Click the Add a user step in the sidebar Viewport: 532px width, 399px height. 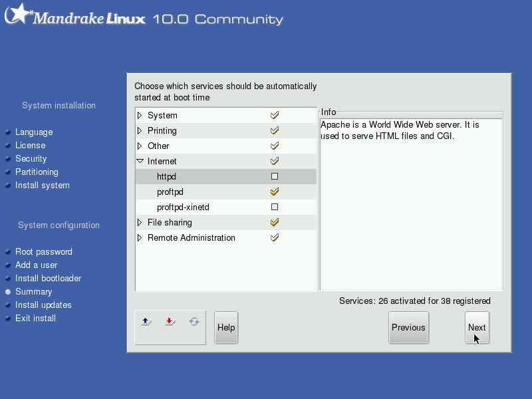coord(37,265)
